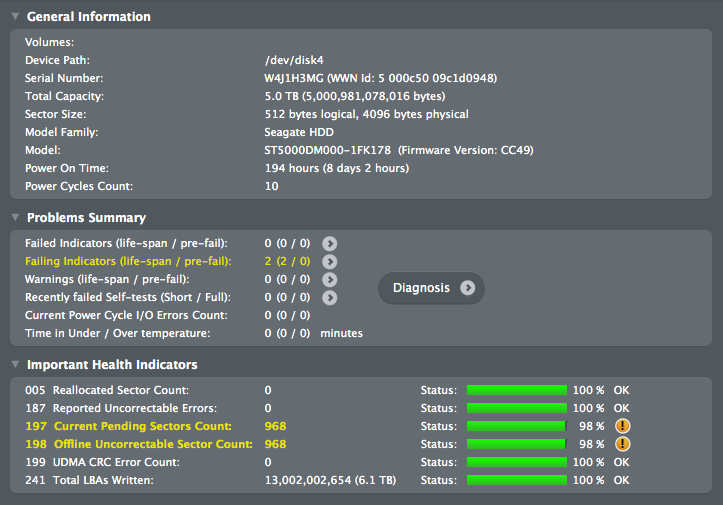Select the Failing Indicators yellow label
The image size is (723, 505).
pyautogui.click(x=128, y=261)
